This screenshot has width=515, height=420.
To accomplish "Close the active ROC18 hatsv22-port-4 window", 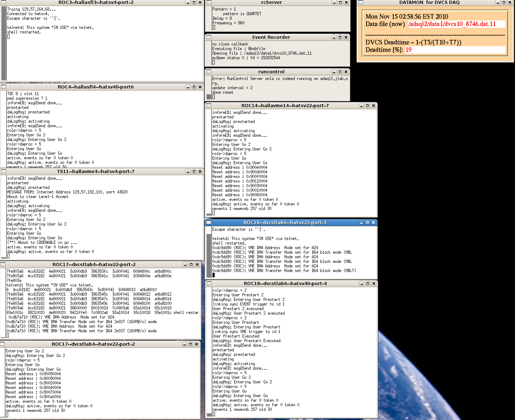I will 373,222.
